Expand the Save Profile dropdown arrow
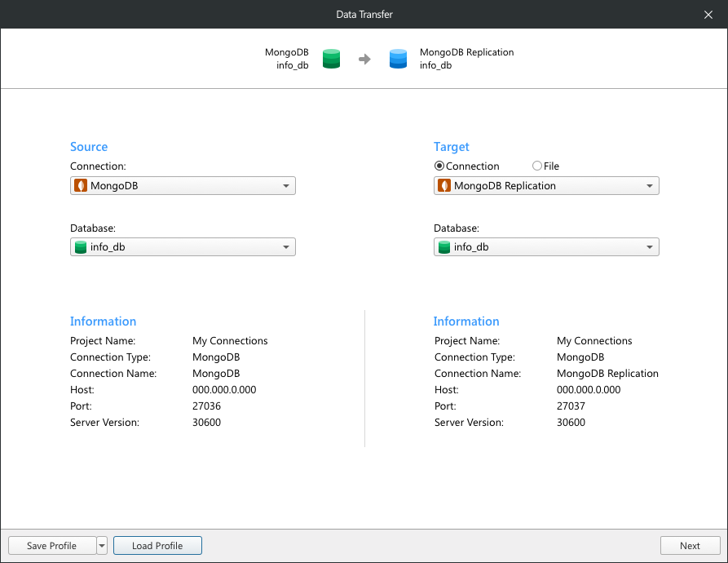This screenshot has width=728, height=563. 102,545
